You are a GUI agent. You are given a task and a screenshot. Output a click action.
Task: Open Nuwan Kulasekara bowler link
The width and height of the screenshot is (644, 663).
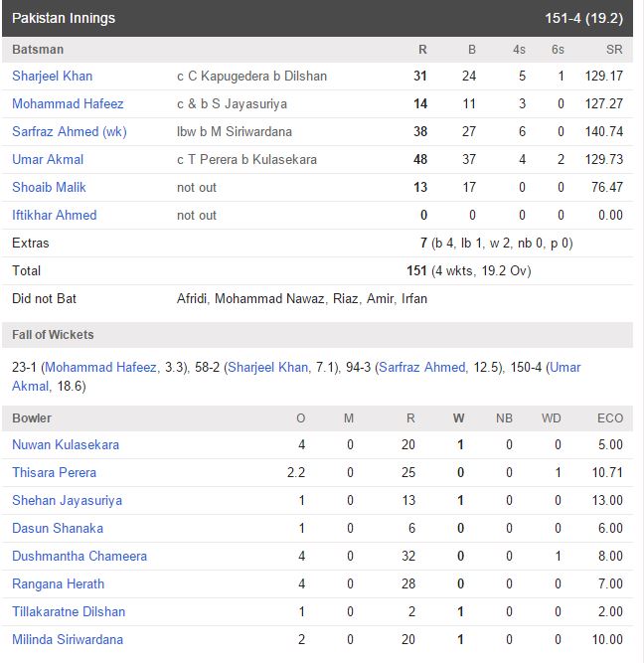tap(66, 445)
